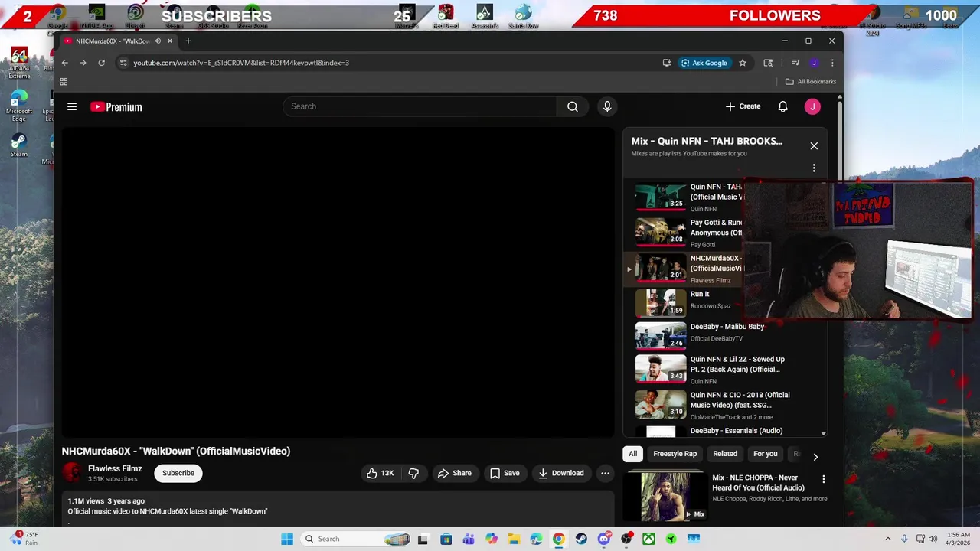Open the Mix playlist options menu
980x551 pixels.
coord(814,168)
